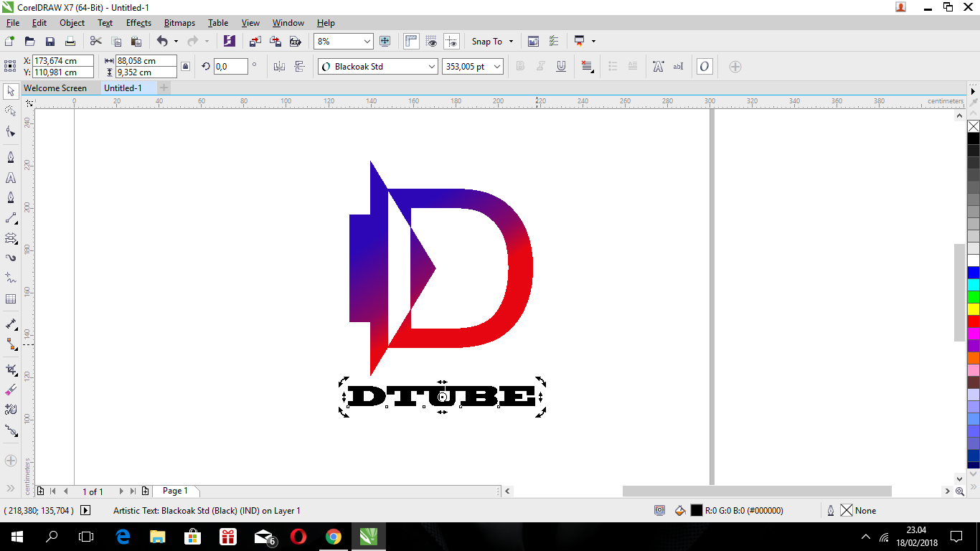
Task: Open the Effects menu
Action: tap(138, 23)
